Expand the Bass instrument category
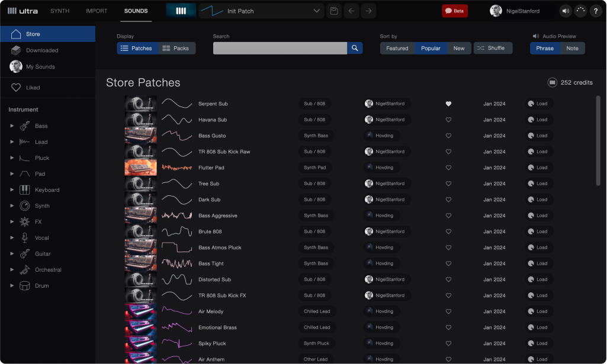Image resolution: width=607 pixels, height=364 pixels. pos(12,126)
